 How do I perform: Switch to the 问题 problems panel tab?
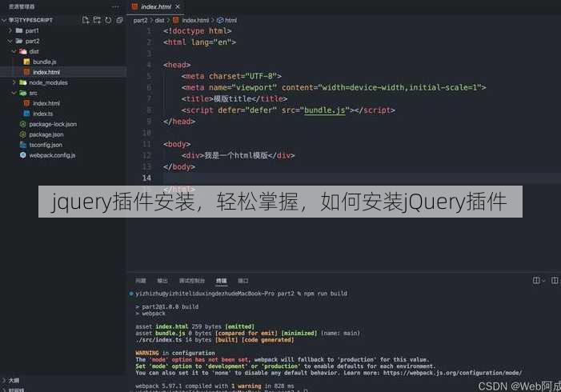click(141, 281)
